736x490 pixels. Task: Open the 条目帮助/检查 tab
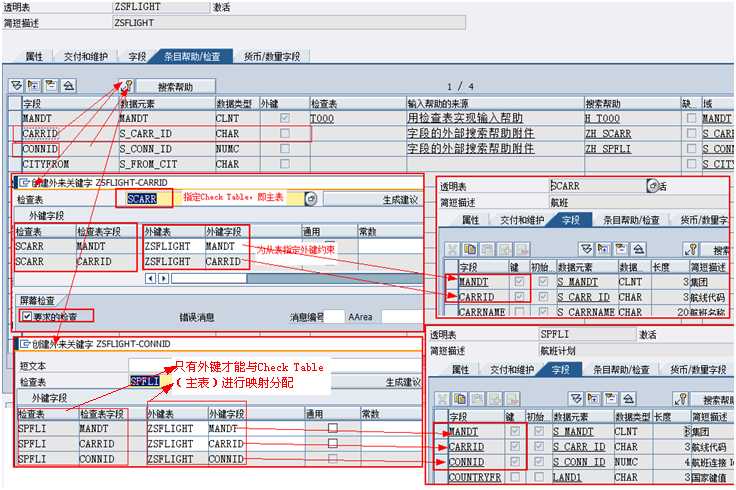pyautogui.click(x=193, y=57)
